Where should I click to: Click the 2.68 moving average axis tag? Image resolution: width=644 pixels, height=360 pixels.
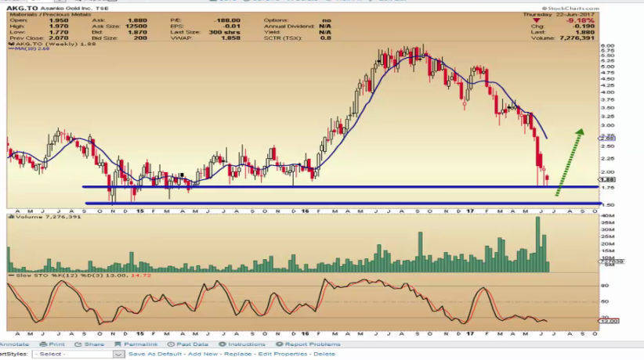[x=607, y=139]
